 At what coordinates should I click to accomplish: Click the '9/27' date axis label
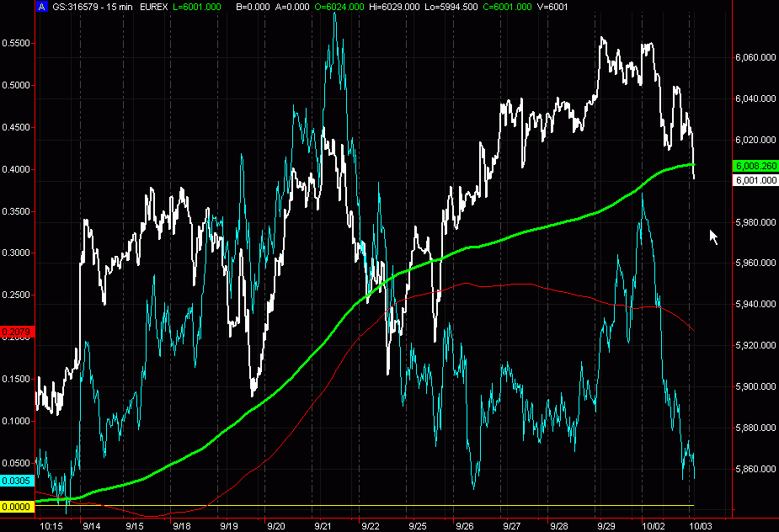512,526
